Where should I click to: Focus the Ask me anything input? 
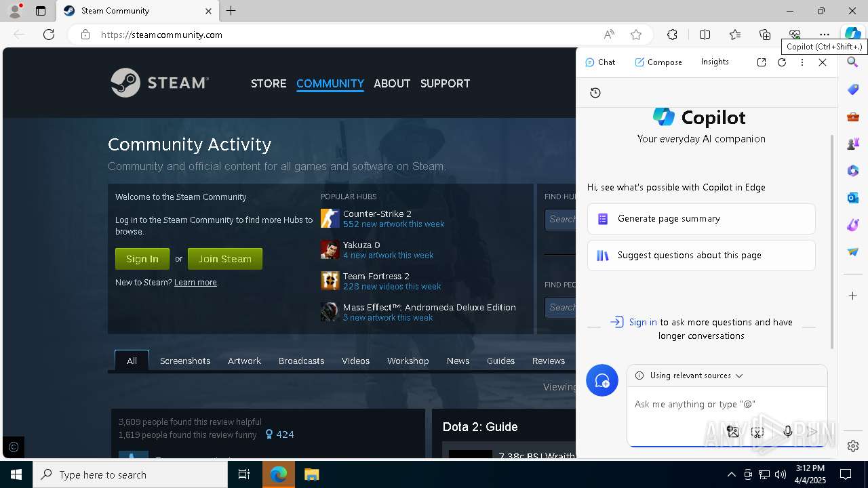tap(727, 404)
